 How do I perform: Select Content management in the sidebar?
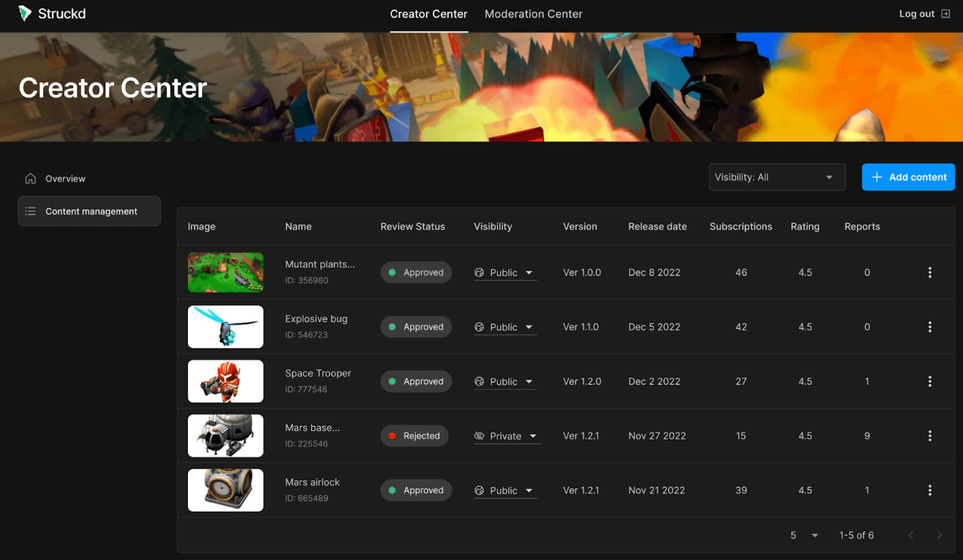[x=89, y=211]
